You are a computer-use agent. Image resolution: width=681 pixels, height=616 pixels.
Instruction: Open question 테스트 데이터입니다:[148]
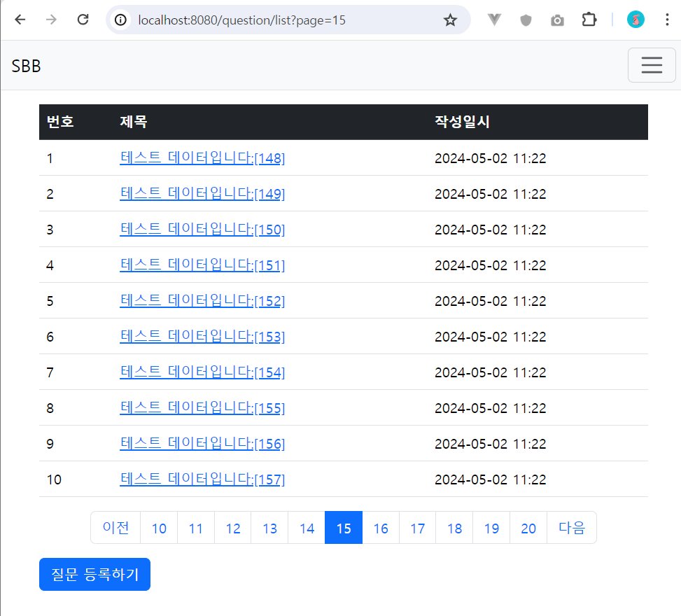(x=202, y=157)
